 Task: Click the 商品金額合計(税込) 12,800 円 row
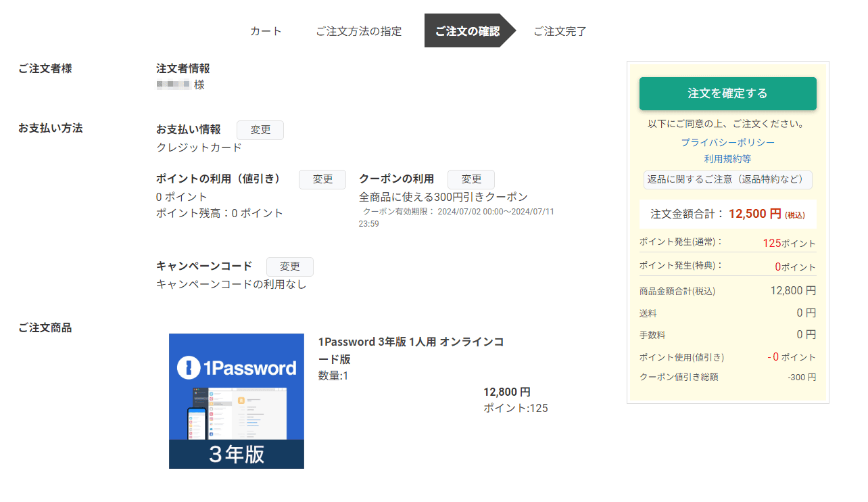pos(727,291)
